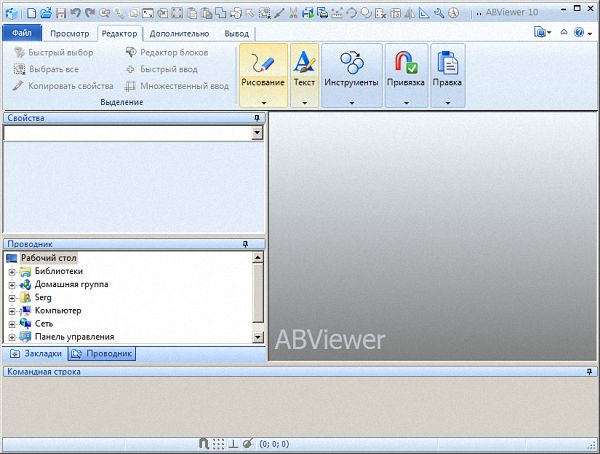The image size is (600, 454).
Task: Switch to the Закладки tab
Action: click(x=36, y=354)
